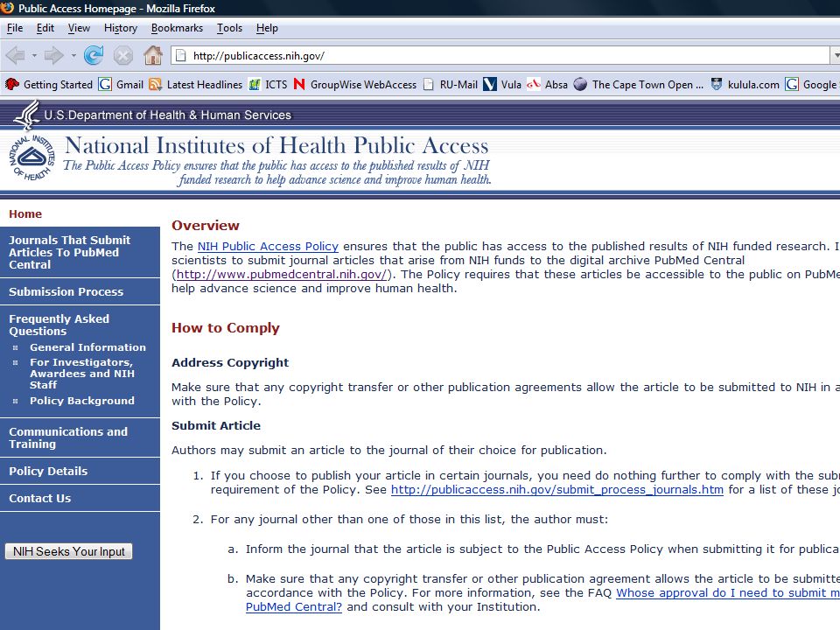Follow the pubmedcentral.nih.gov link
840x630 pixels.
click(281, 274)
